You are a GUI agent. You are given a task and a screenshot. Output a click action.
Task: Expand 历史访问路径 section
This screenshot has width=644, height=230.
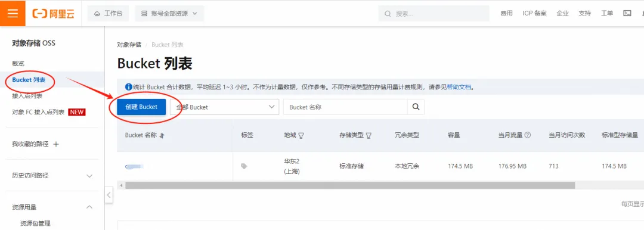pos(89,176)
